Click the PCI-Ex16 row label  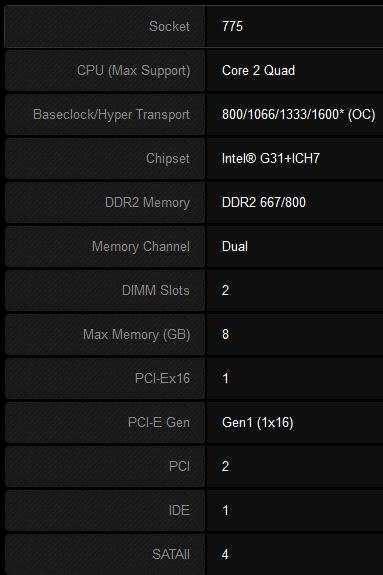click(x=162, y=378)
